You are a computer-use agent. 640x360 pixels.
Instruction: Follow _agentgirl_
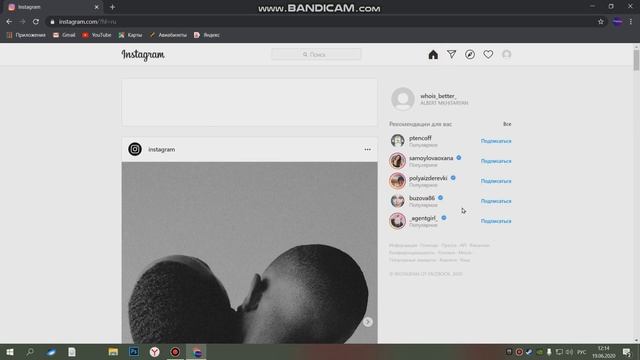click(x=496, y=221)
